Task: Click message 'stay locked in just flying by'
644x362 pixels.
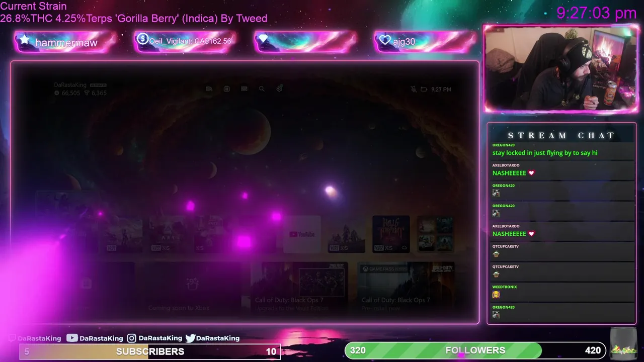Action: pyautogui.click(x=545, y=153)
